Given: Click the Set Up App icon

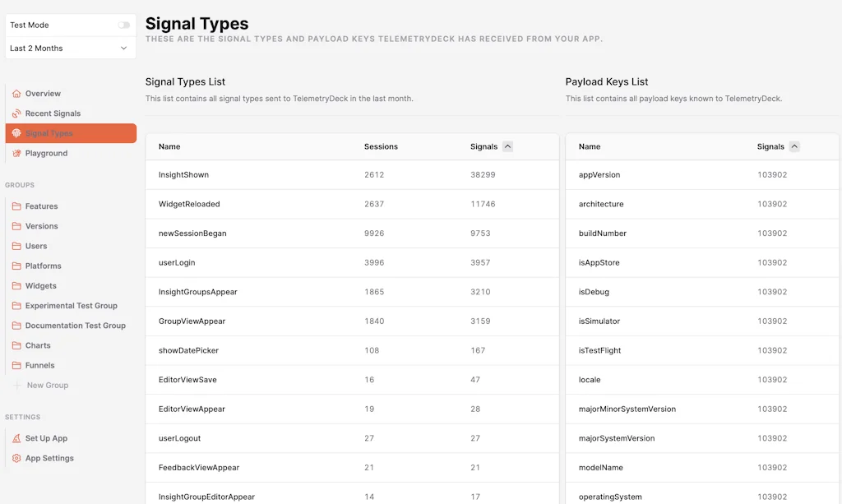Looking at the screenshot, I should click(x=16, y=439).
